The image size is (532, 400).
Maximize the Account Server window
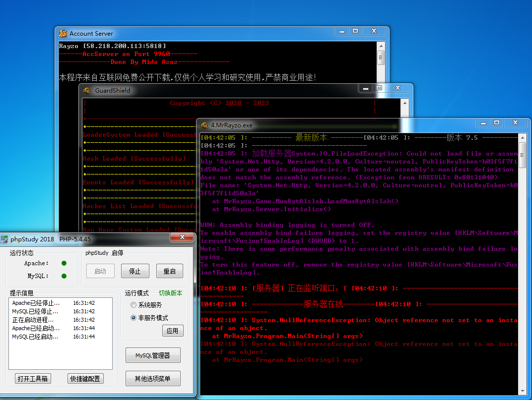[355, 31]
